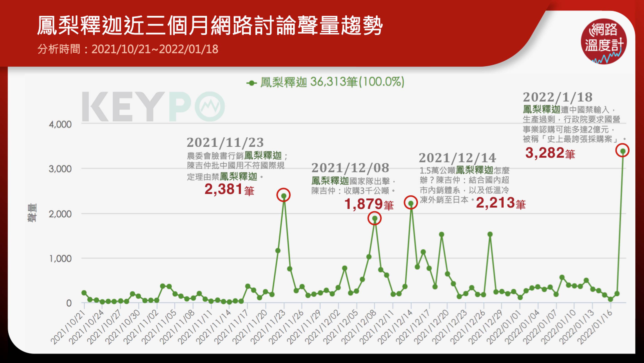Viewport: 644px width, 363px height.
Task: Click the circled 2022/1/18 peak data point
Action: pos(622,151)
